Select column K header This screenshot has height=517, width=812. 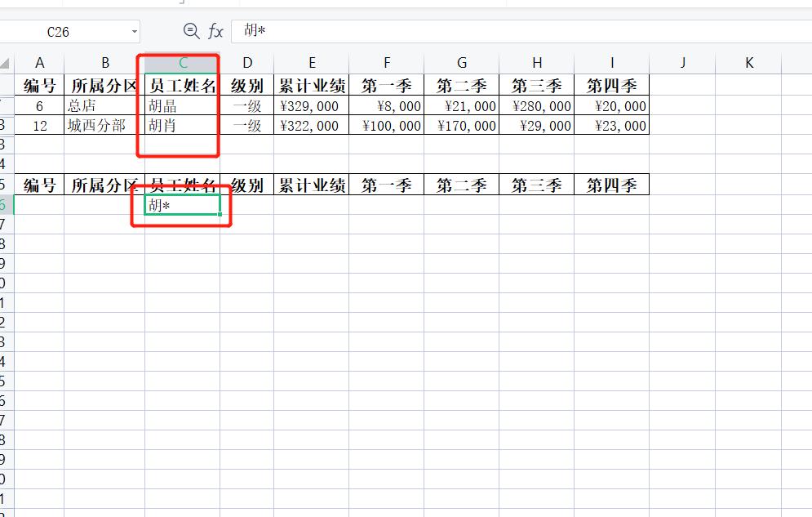[748, 62]
